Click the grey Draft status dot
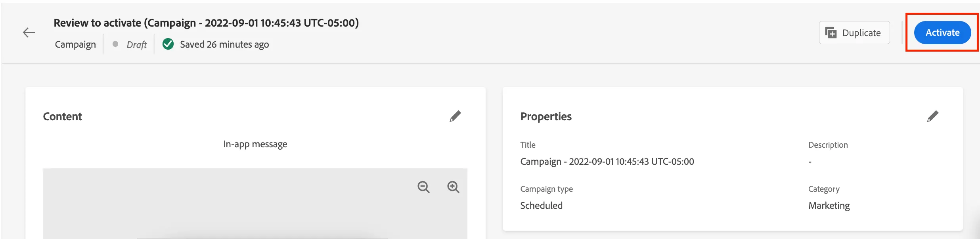Image resolution: width=980 pixels, height=239 pixels. [x=115, y=44]
